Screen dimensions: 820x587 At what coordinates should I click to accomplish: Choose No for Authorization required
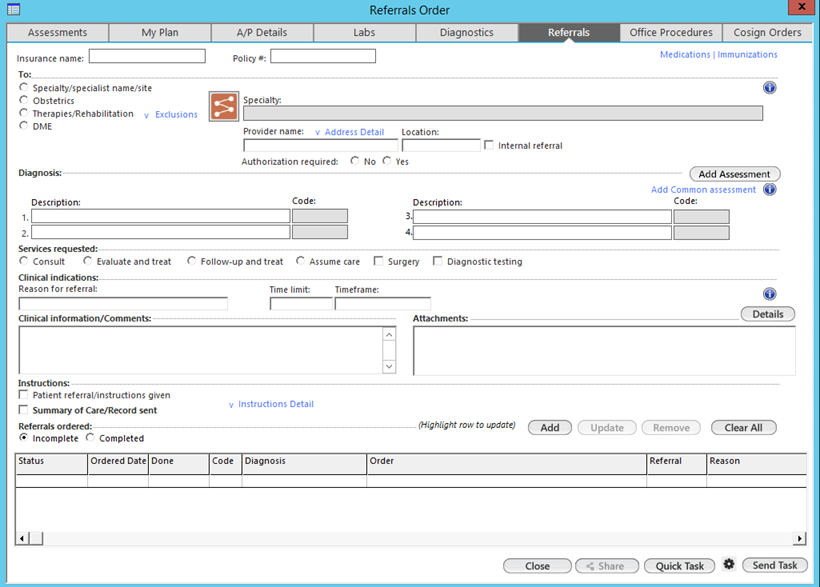point(355,161)
